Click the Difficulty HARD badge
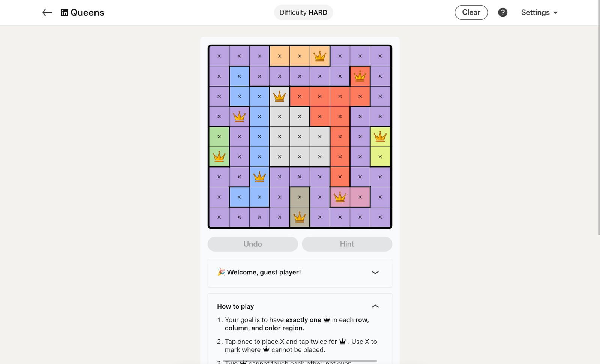 click(303, 13)
